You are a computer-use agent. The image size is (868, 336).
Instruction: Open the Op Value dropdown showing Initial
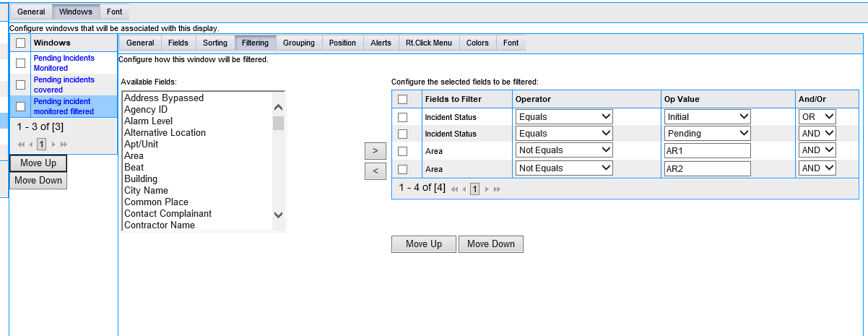pos(708,116)
